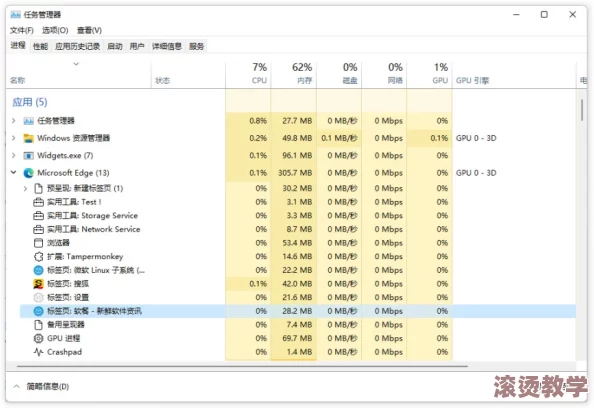Click the Tampermonkey extension puzzle icon

(38, 256)
